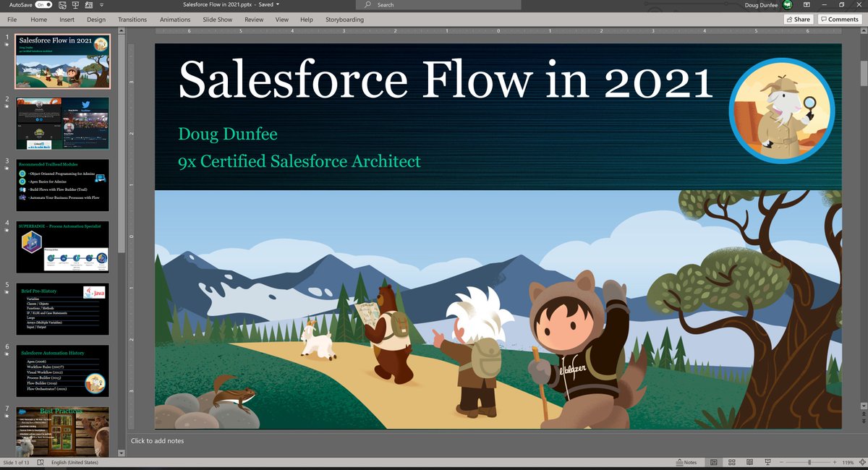
Task: Select Salesforce Automation History slide thumbnail
Action: pyautogui.click(x=62, y=371)
